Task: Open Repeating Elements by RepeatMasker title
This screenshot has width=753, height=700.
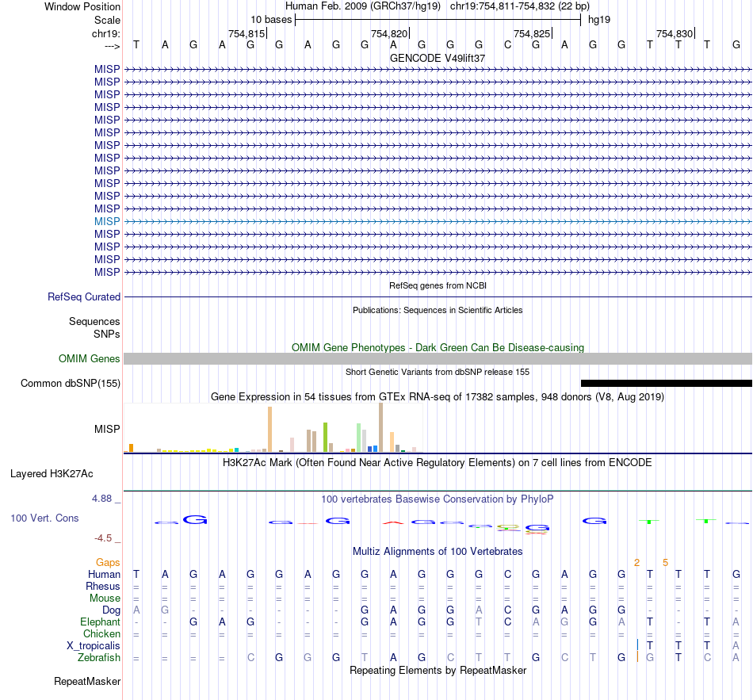Action: [438, 671]
